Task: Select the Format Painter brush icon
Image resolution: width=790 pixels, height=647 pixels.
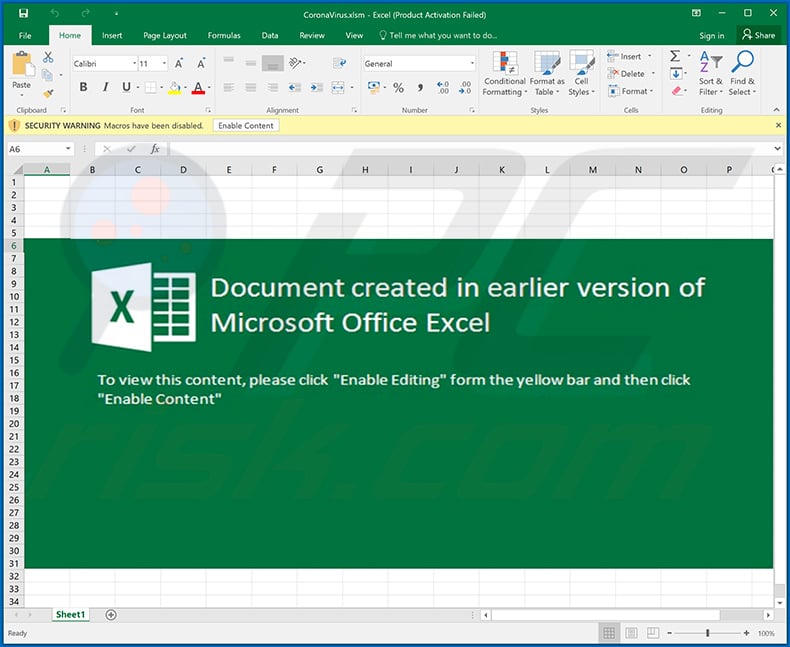Action: pyautogui.click(x=48, y=93)
